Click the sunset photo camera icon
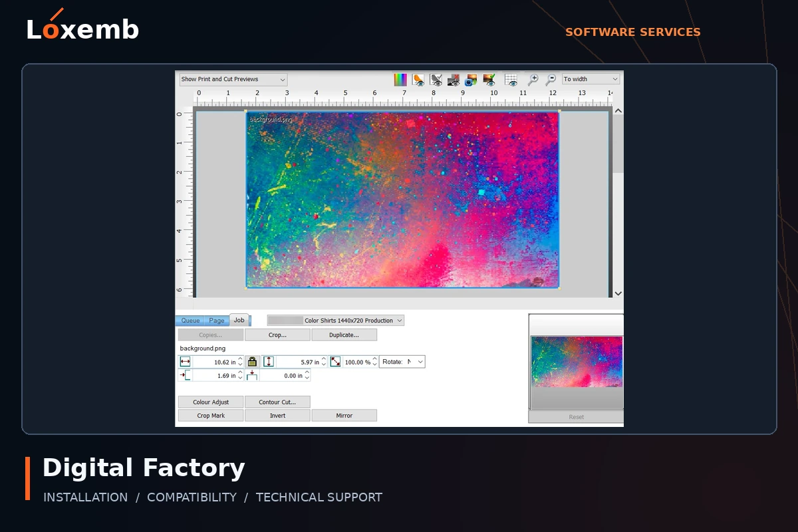798x532 pixels. pyautogui.click(x=471, y=80)
